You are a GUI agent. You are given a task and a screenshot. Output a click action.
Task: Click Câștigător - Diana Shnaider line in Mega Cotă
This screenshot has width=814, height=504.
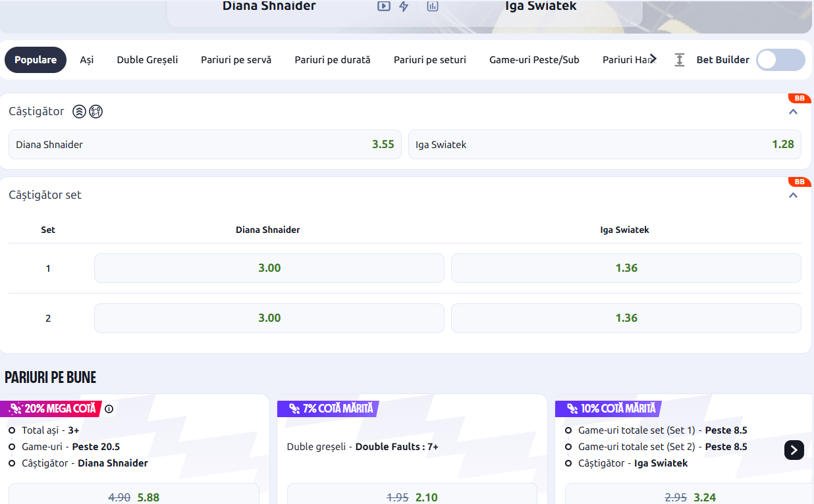point(85,463)
